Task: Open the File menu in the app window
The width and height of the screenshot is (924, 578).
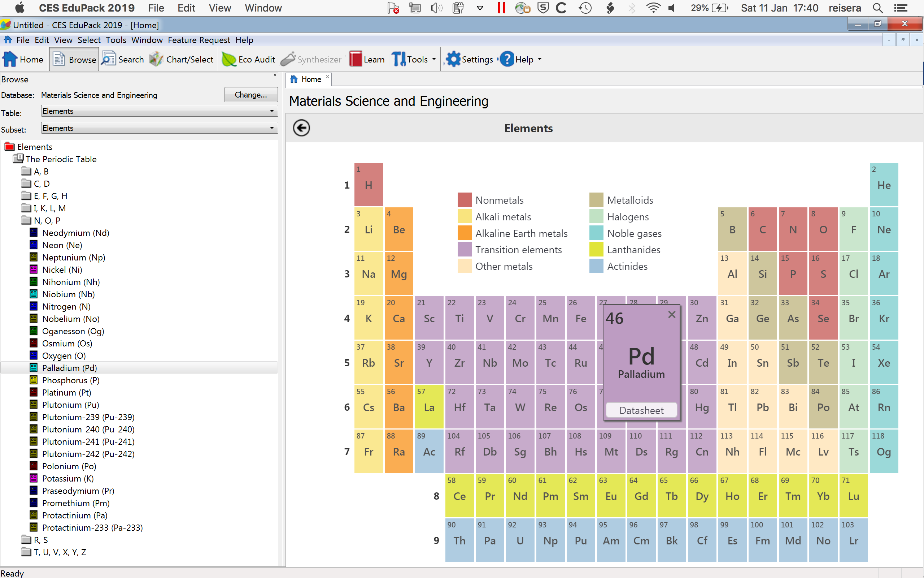Action: [22, 40]
